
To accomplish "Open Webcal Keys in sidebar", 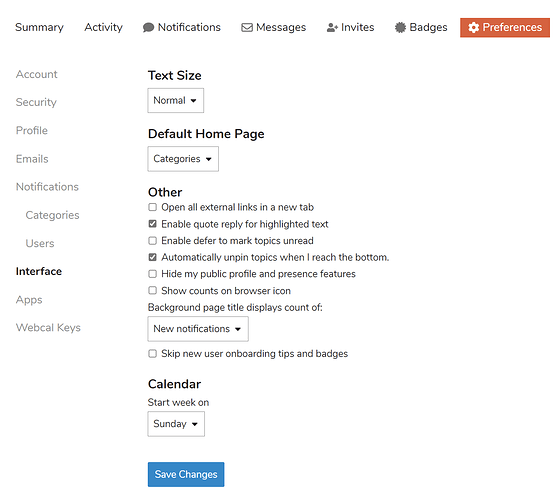I will [x=48, y=327].
